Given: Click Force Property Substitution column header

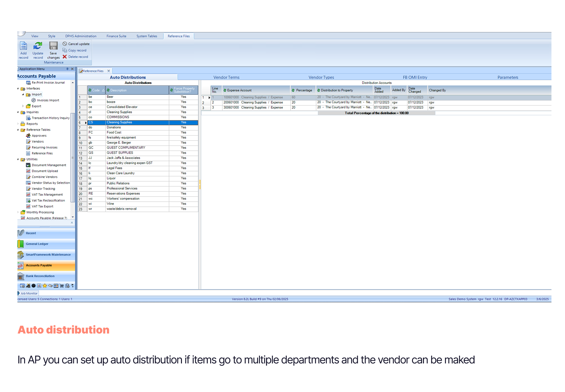Looking at the screenshot, I should [184, 90].
